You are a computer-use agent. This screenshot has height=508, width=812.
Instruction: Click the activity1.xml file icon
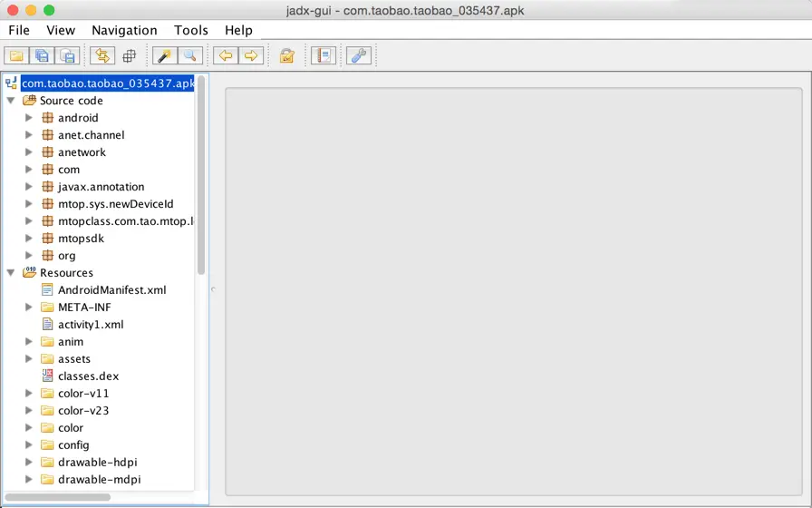[x=47, y=325]
